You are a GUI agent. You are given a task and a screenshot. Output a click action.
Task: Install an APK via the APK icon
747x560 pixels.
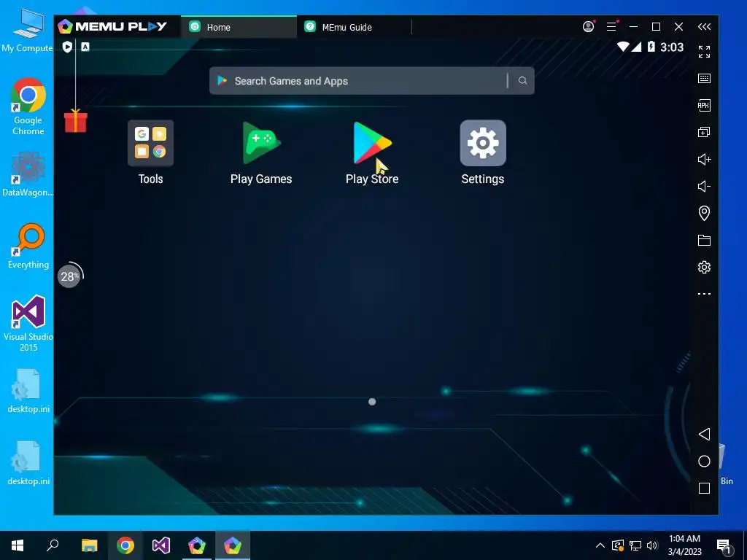click(704, 105)
